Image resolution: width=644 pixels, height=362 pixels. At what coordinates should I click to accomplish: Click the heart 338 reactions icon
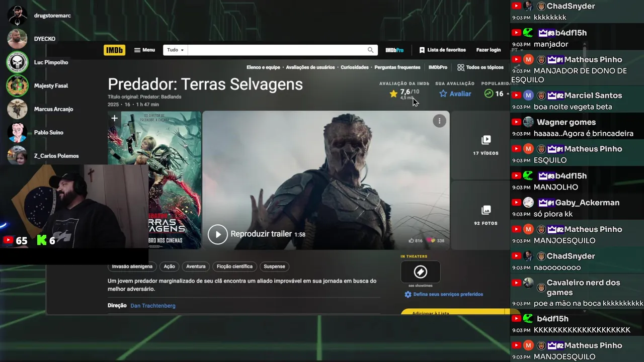tap(431, 241)
